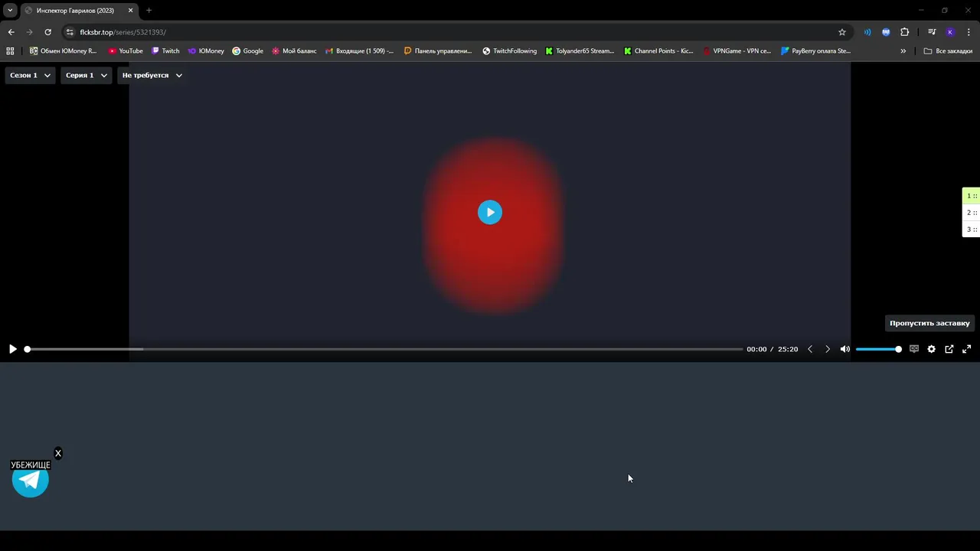The width and height of the screenshot is (980, 551).
Task: Toggle subtitles with the CC icon
Action: 914,349
